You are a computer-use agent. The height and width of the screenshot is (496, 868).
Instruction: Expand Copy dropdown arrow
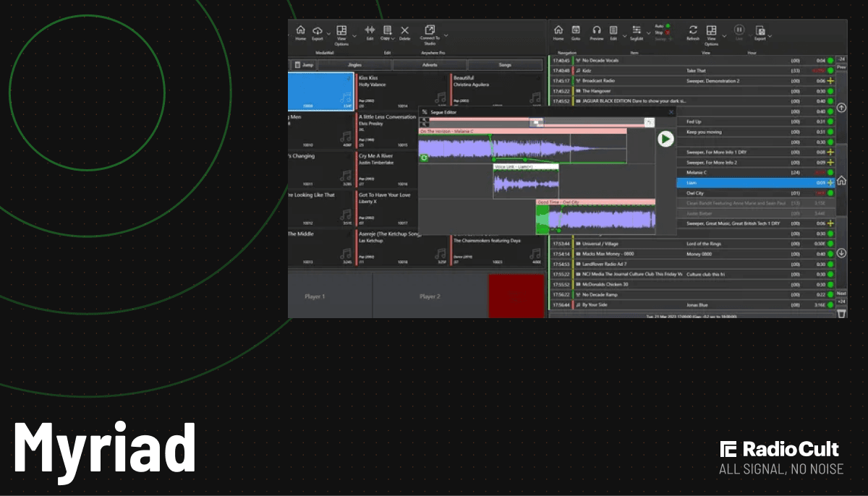point(393,38)
